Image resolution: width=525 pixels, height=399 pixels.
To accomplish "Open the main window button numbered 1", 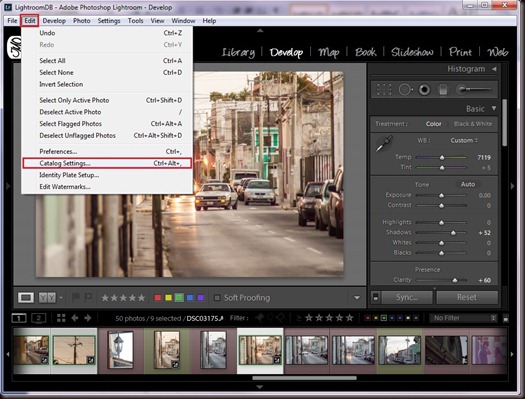I will click(19, 318).
